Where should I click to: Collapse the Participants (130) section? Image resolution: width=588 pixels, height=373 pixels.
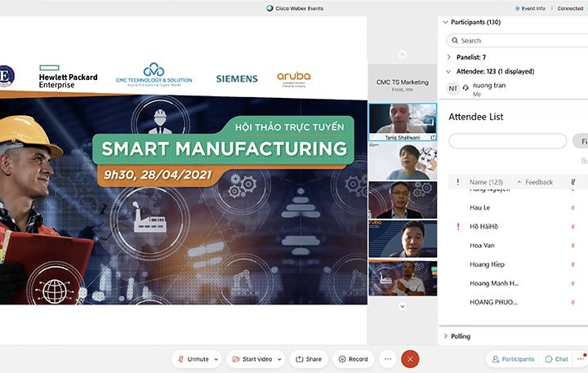pyautogui.click(x=446, y=22)
